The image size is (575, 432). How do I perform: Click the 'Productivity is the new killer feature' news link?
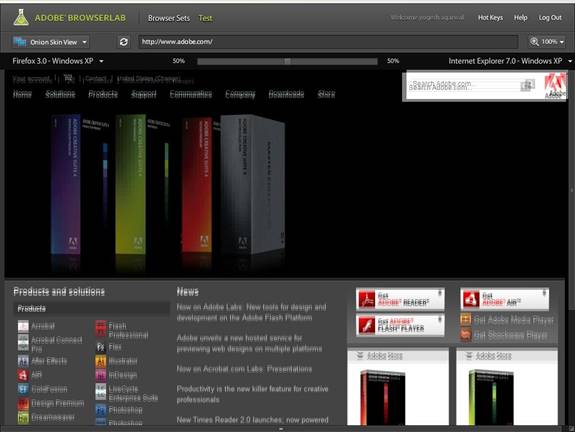[252, 394]
